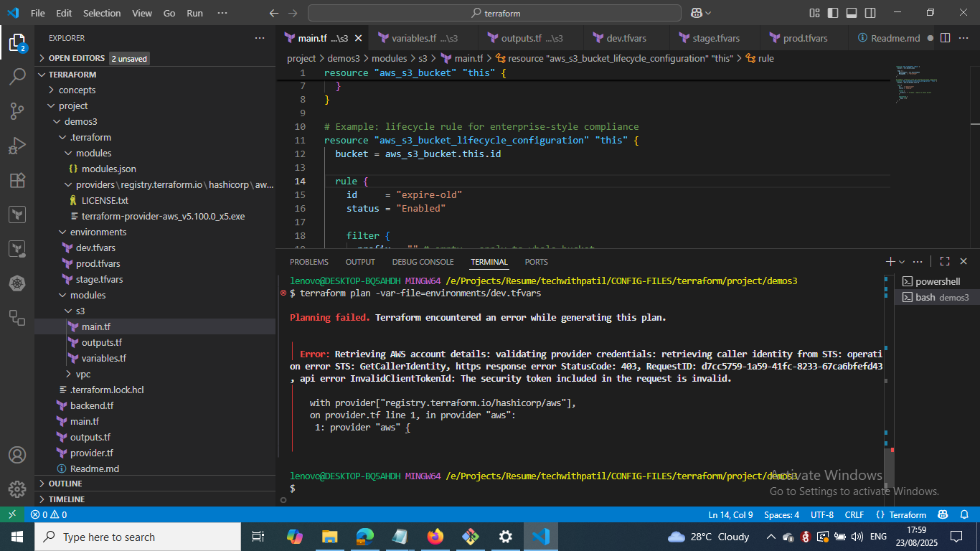Click the Accounts icon
The width and height of the screenshot is (980, 551).
[17, 455]
